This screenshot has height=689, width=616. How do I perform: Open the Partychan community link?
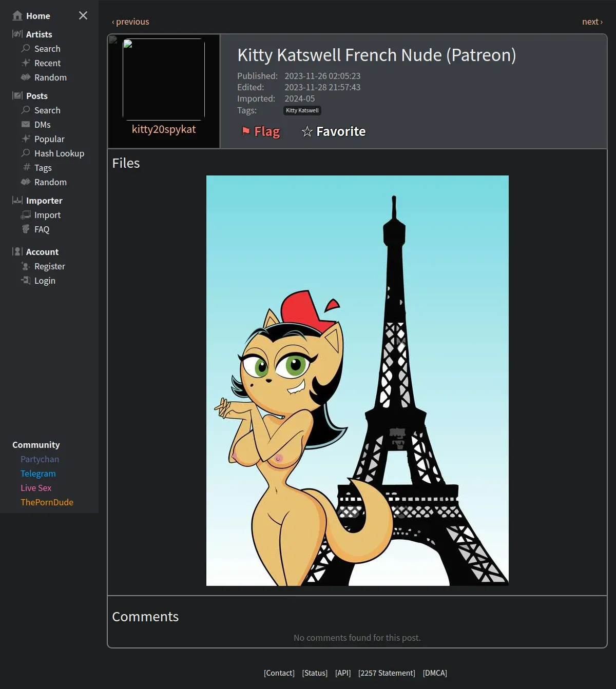(x=40, y=459)
